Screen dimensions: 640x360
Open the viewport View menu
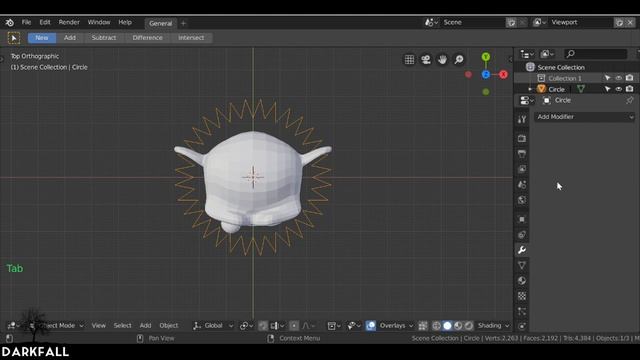pyautogui.click(x=98, y=326)
